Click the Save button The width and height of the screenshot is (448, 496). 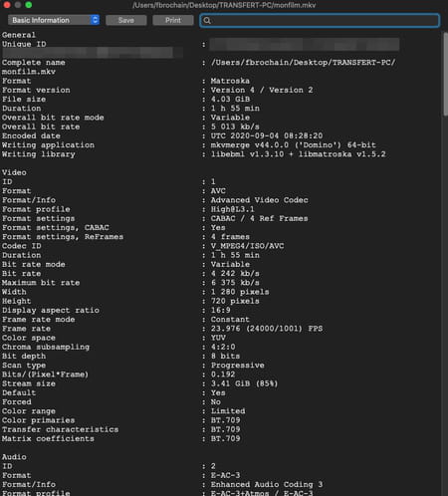tap(126, 20)
